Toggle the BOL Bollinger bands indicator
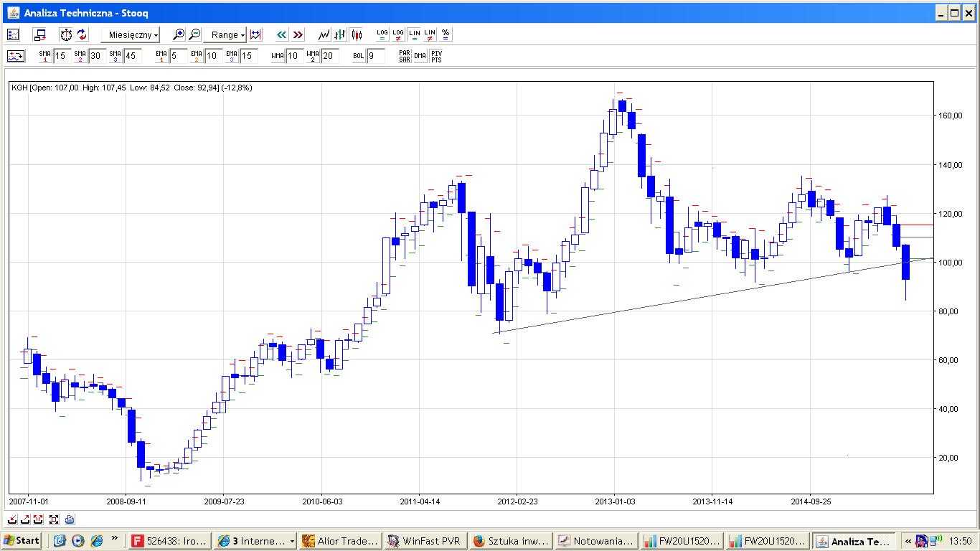 point(358,56)
